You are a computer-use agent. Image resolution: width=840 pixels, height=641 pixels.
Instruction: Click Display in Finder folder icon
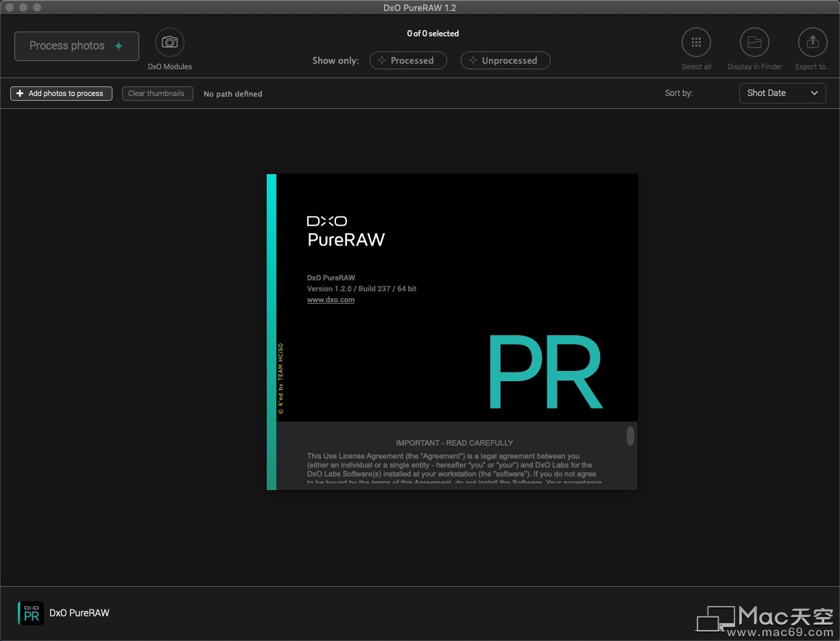(754, 43)
